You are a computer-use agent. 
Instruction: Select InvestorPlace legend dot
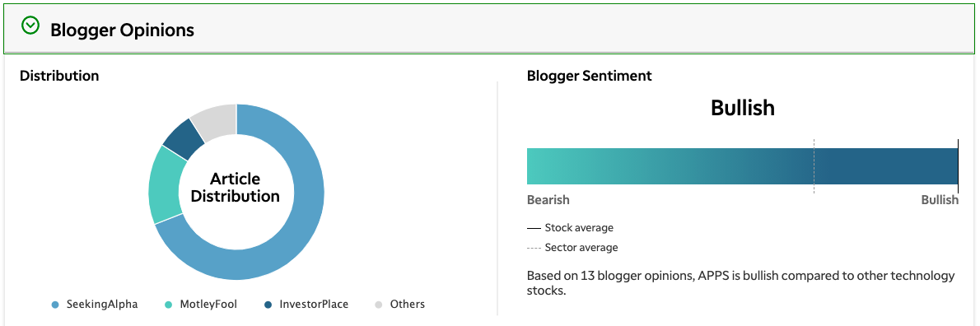tap(268, 305)
